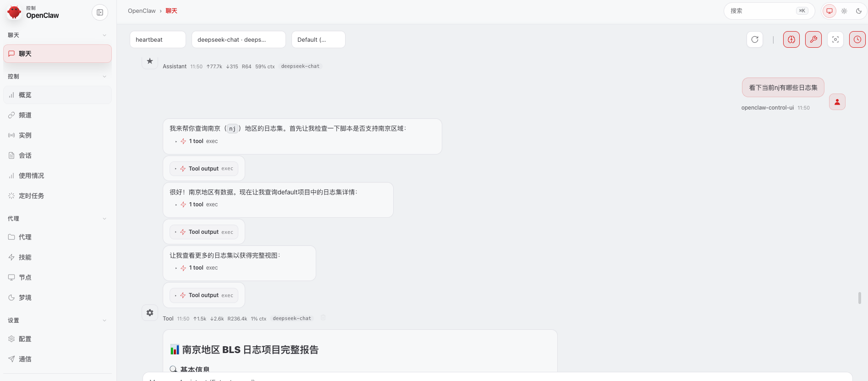Click the gear icon beside Tool message
The height and width of the screenshot is (381, 868).
(x=150, y=313)
